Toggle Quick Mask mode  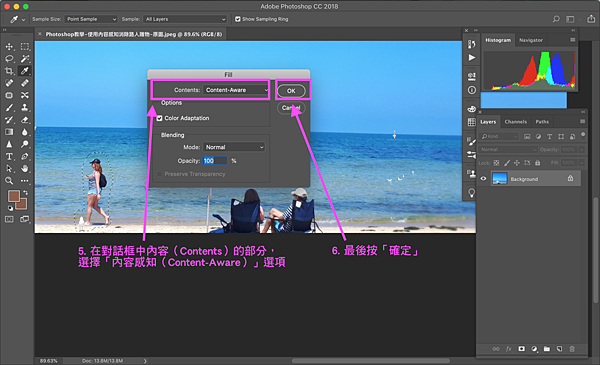pos(9,219)
